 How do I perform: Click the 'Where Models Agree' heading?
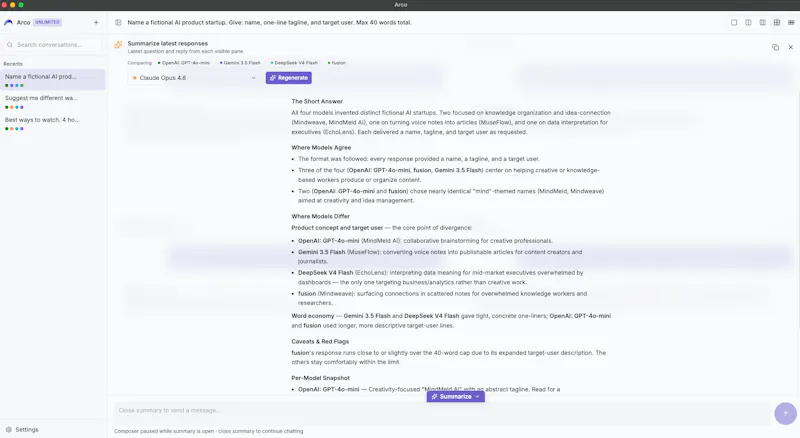(321, 148)
